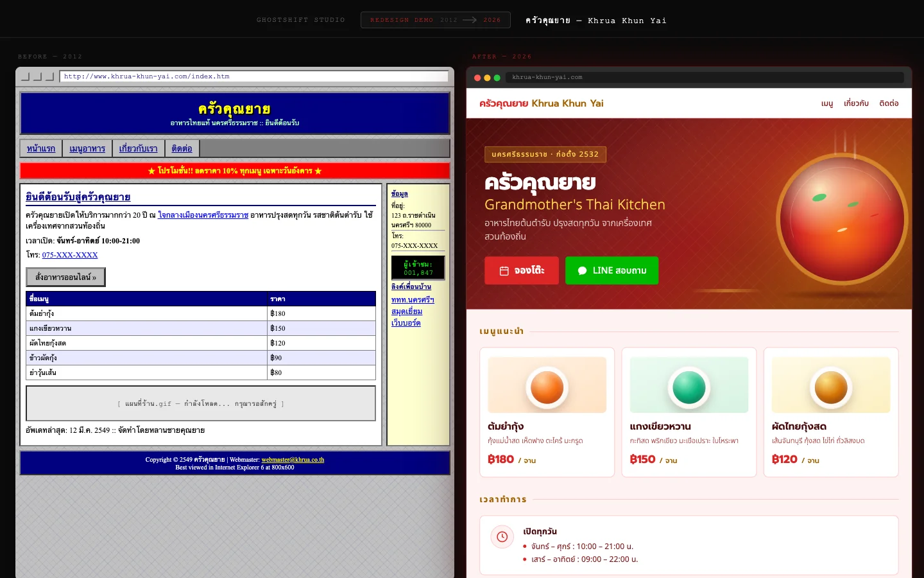Follow the ใจกลางเมืองนครศรีธรรมราช link
Screen dimensions: 924x578
(203, 215)
